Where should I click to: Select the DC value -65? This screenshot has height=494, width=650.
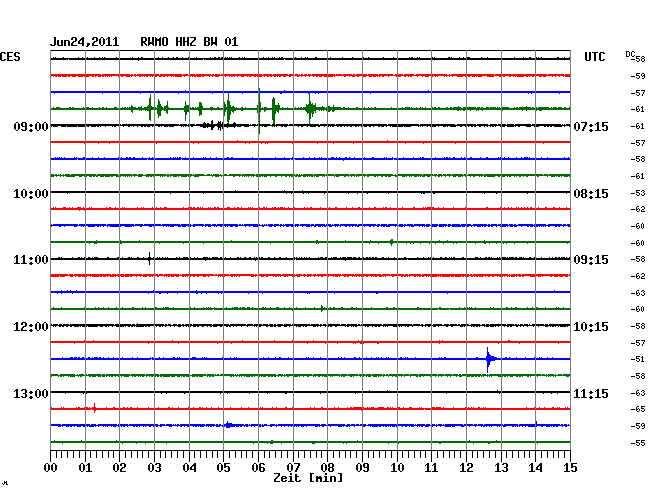coord(638,409)
